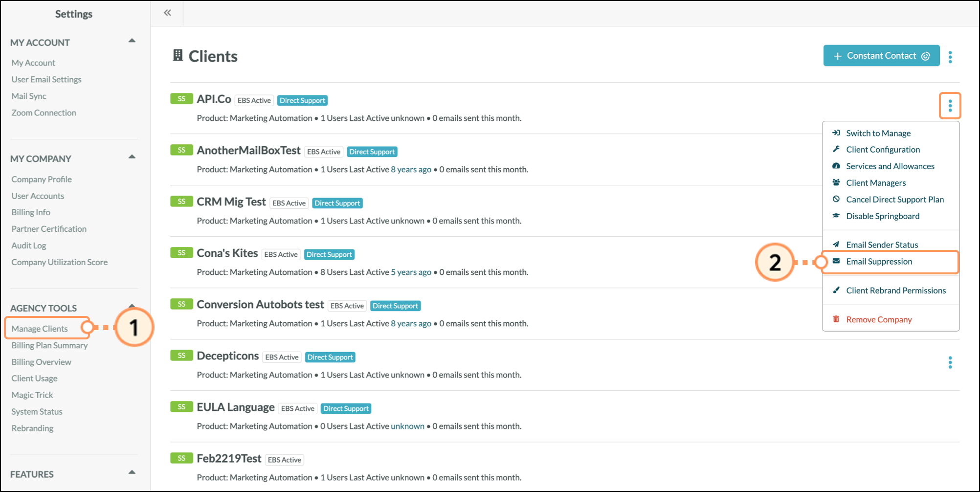Open Manage Clients in Agency Tools
The image size is (980, 492).
(x=40, y=329)
